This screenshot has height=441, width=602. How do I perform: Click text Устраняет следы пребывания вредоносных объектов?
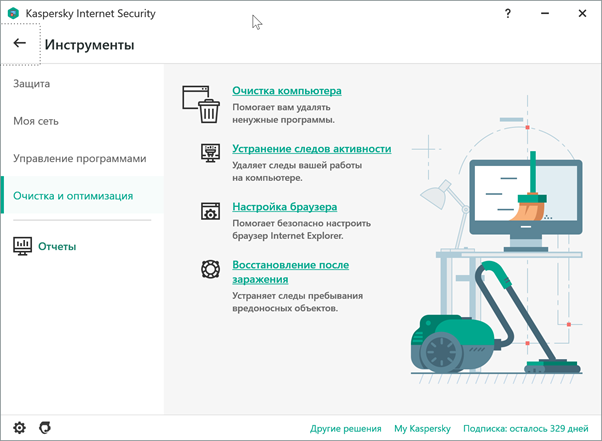(x=298, y=302)
